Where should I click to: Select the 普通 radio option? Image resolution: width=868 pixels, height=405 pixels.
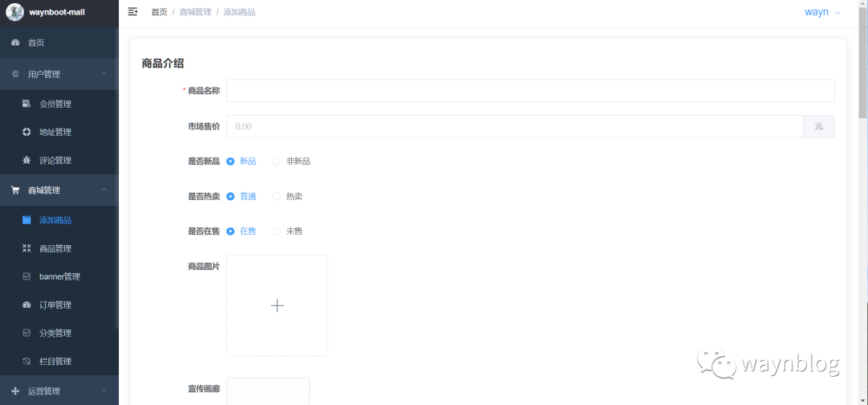point(241,196)
